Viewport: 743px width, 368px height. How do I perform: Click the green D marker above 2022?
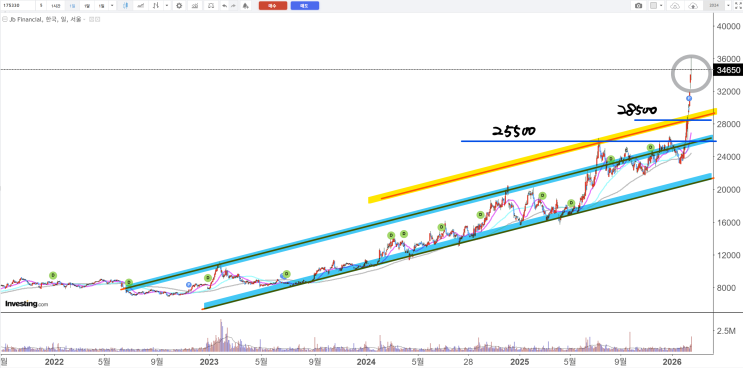(x=53, y=275)
